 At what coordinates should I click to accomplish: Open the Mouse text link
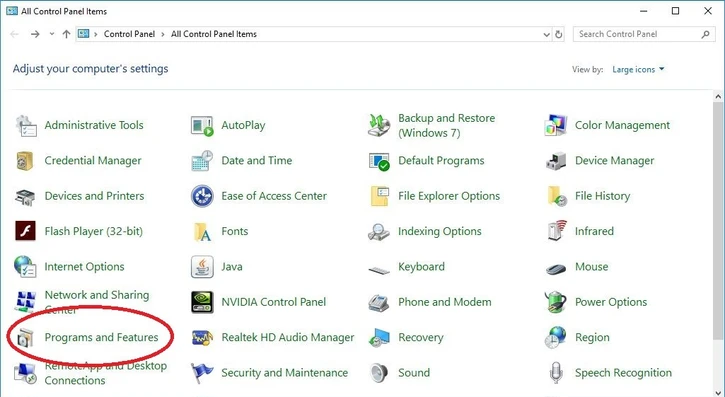591,267
